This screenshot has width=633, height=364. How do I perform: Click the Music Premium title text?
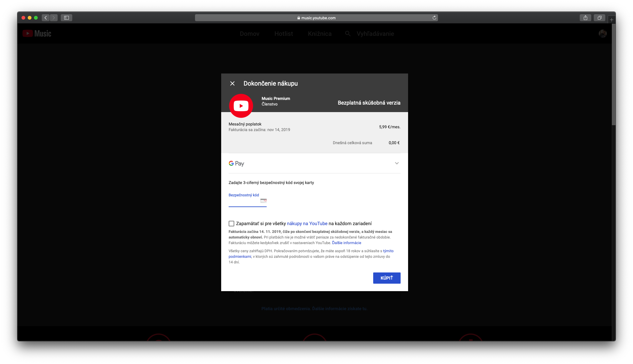click(276, 98)
